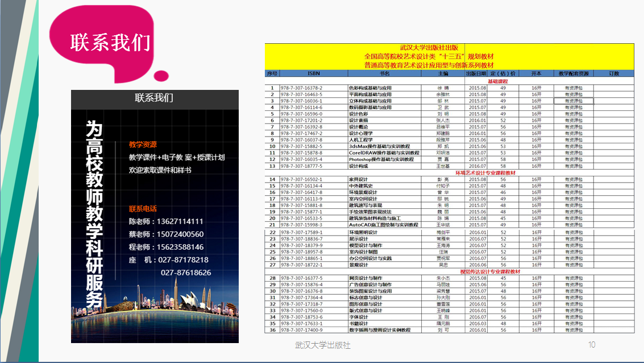Click row number 36 in the 序号 column

(272, 330)
